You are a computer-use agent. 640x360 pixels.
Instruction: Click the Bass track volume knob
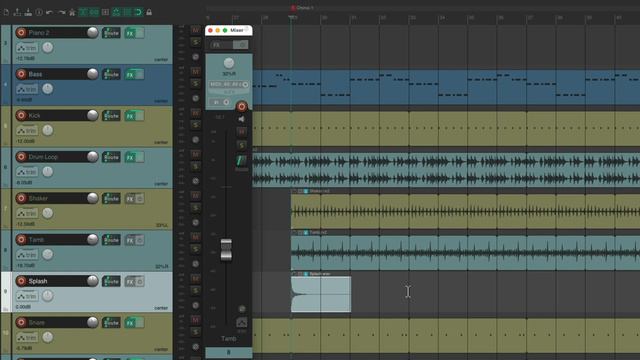(x=93, y=74)
